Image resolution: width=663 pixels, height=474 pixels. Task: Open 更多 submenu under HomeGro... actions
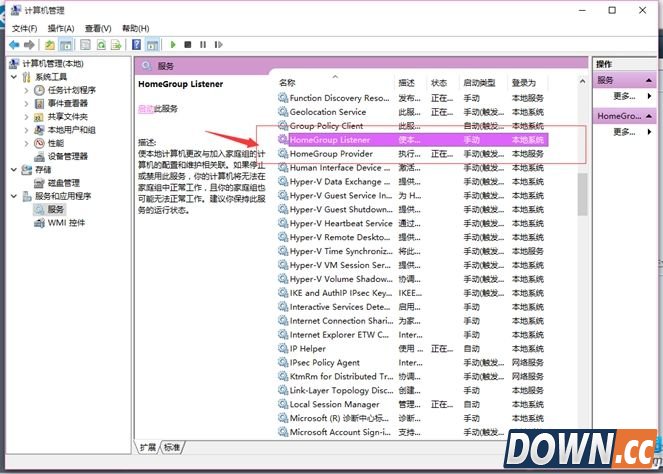(x=632, y=132)
